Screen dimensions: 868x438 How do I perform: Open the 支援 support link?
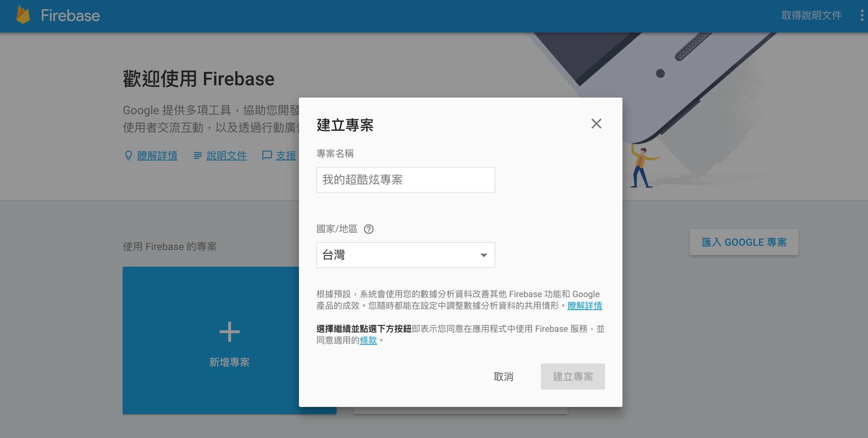[286, 155]
